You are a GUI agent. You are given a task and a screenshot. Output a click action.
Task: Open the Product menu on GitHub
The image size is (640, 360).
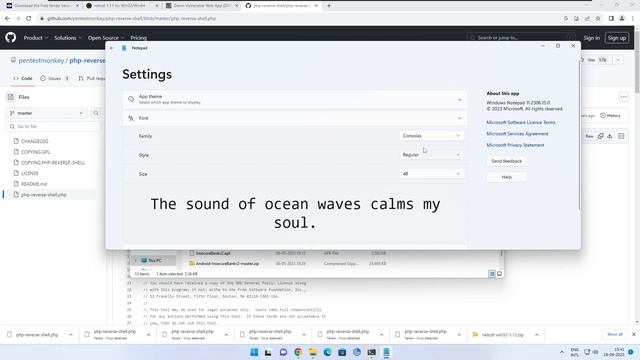coord(36,38)
